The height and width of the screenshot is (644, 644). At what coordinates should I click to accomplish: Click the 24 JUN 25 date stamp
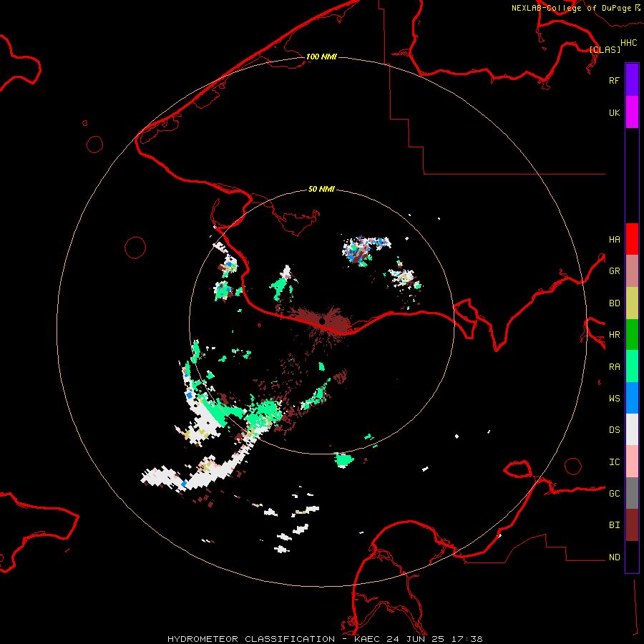415,639
